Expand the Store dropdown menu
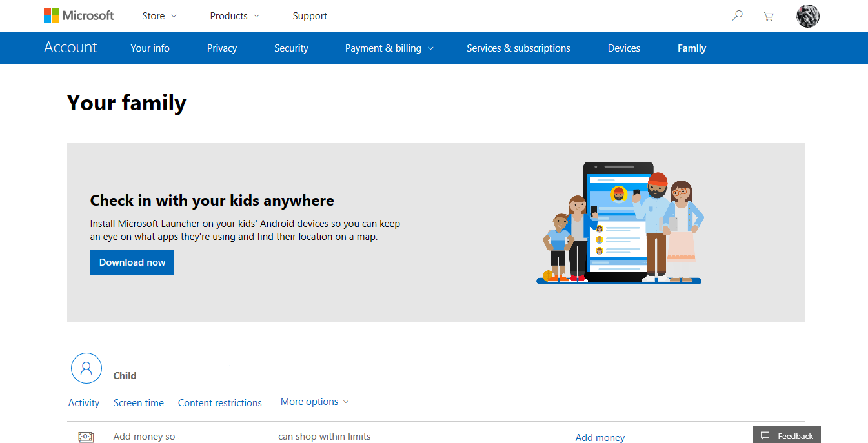Image resolution: width=868 pixels, height=443 pixels. coord(159,16)
